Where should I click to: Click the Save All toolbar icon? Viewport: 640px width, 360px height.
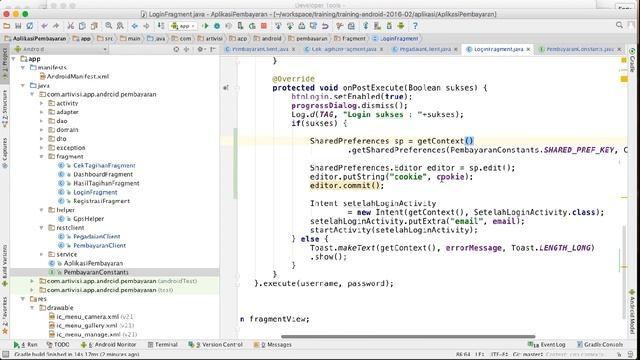click(x=18, y=26)
